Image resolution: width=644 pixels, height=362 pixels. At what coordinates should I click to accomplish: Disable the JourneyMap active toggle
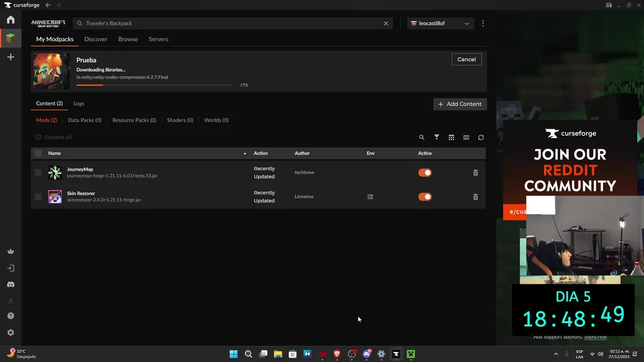click(425, 172)
